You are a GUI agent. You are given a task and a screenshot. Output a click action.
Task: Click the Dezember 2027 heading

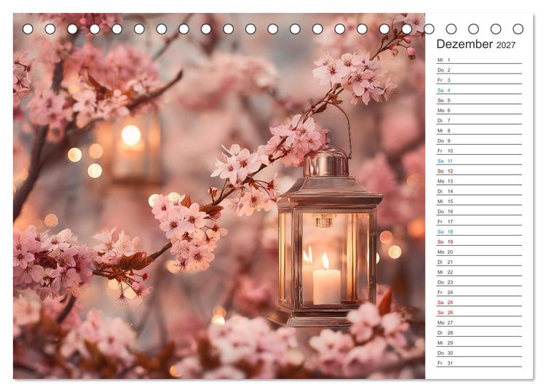475,44
